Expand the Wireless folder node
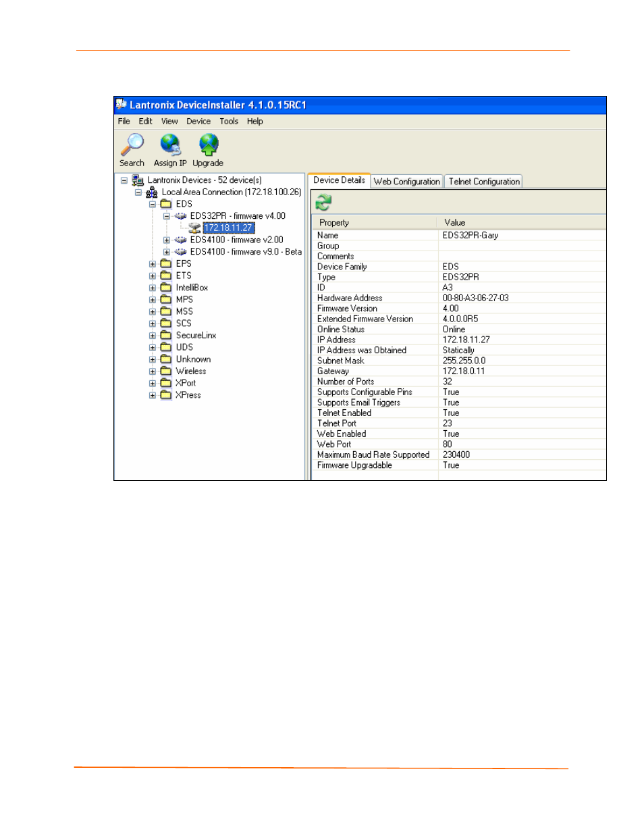The width and height of the screenshot is (644, 834). coord(153,371)
